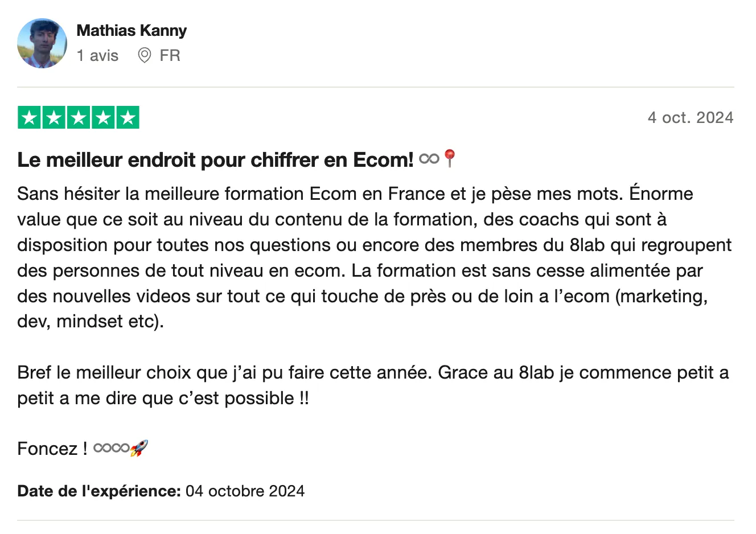Click the FR country label
The image size is (756, 534).
pyautogui.click(x=170, y=55)
